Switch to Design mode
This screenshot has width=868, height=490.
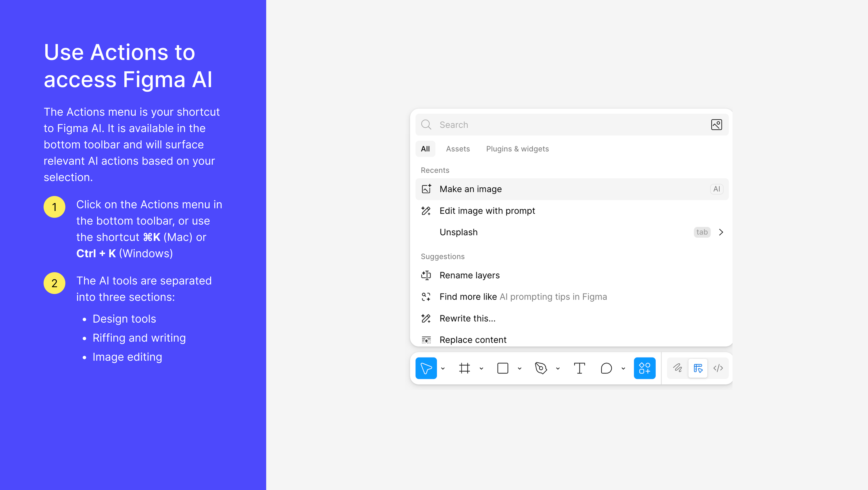698,368
